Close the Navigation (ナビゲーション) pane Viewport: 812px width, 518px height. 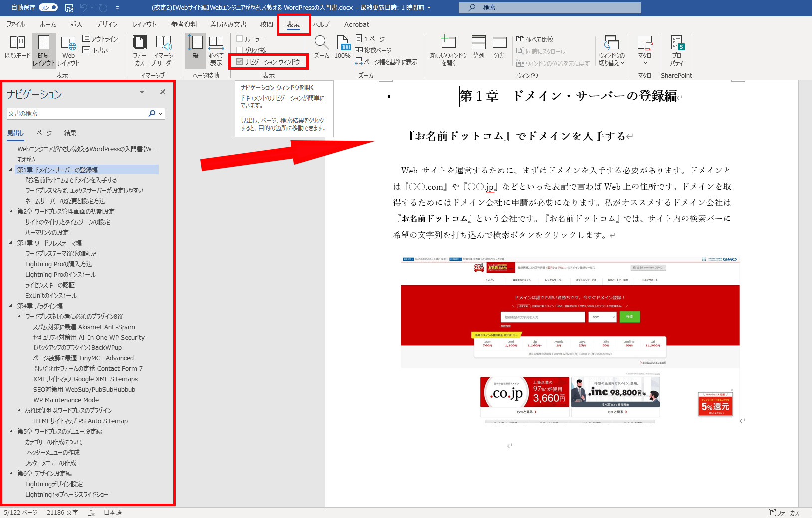pyautogui.click(x=162, y=92)
